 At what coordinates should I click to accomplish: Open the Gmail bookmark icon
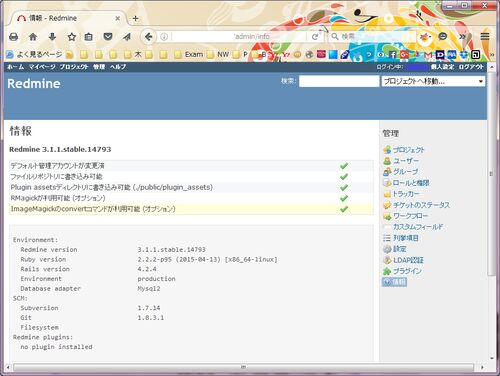click(428, 54)
